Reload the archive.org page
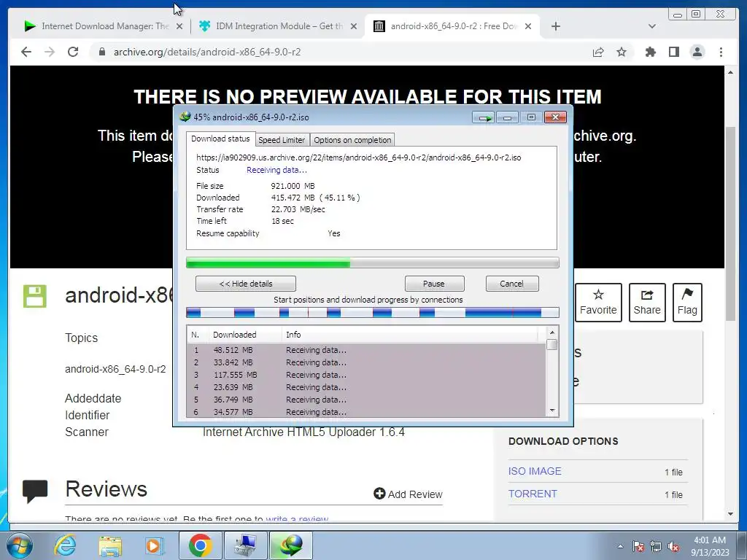Image resolution: width=747 pixels, height=560 pixels. point(73,52)
